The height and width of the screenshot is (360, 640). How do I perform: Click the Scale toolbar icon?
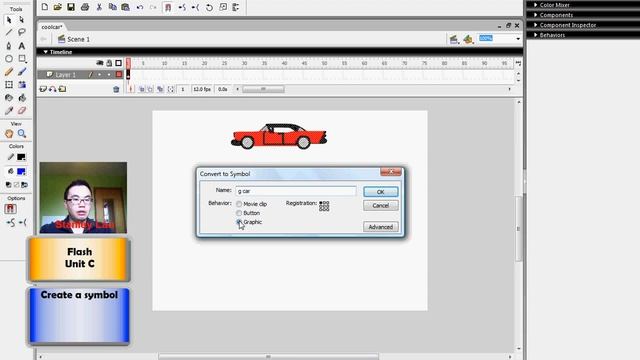(x=223, y=7)
